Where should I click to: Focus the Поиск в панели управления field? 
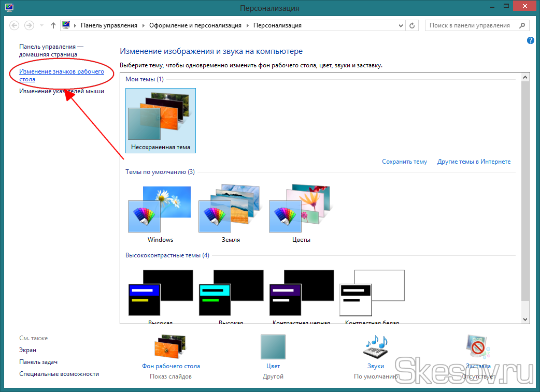point(477,25)
